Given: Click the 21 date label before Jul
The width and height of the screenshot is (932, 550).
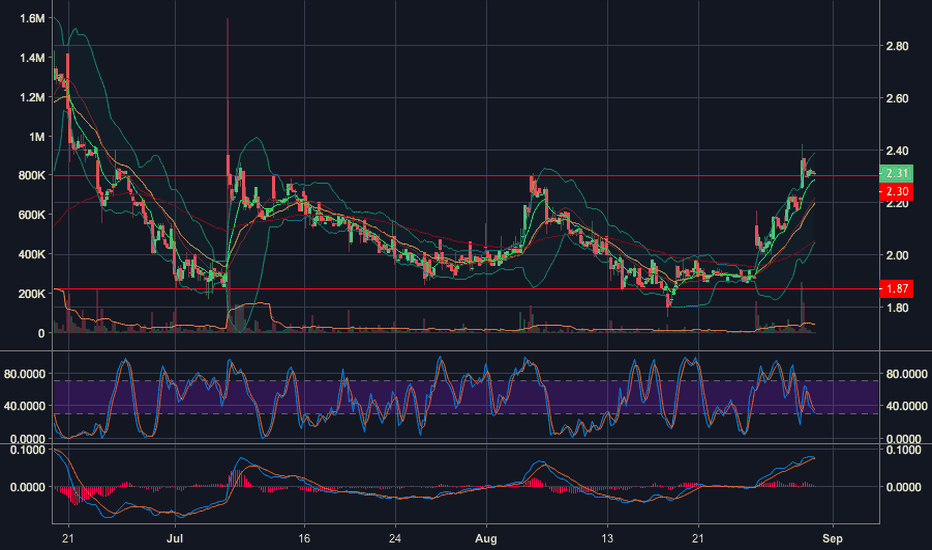Looking at the screenshot, I should (x=68, y=538).
